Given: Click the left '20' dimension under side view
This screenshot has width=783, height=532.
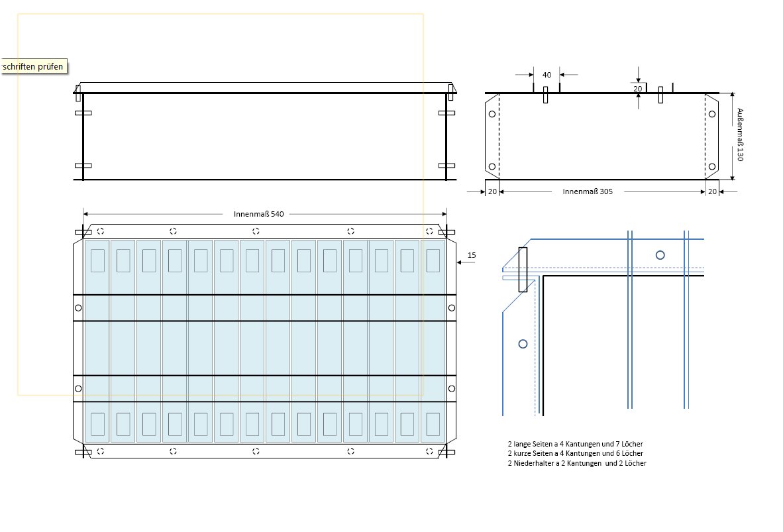Looking at the screenshot, I should [492, 191].
